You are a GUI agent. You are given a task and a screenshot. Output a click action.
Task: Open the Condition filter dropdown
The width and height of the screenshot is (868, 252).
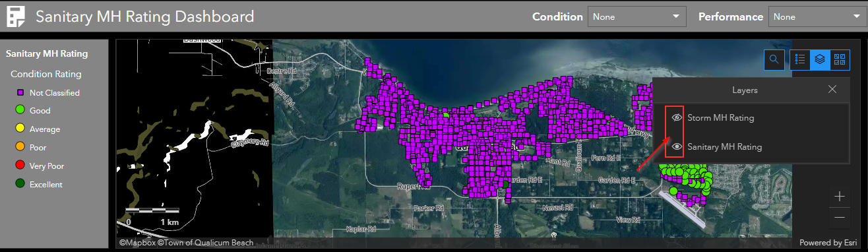[x=636, y=16]
